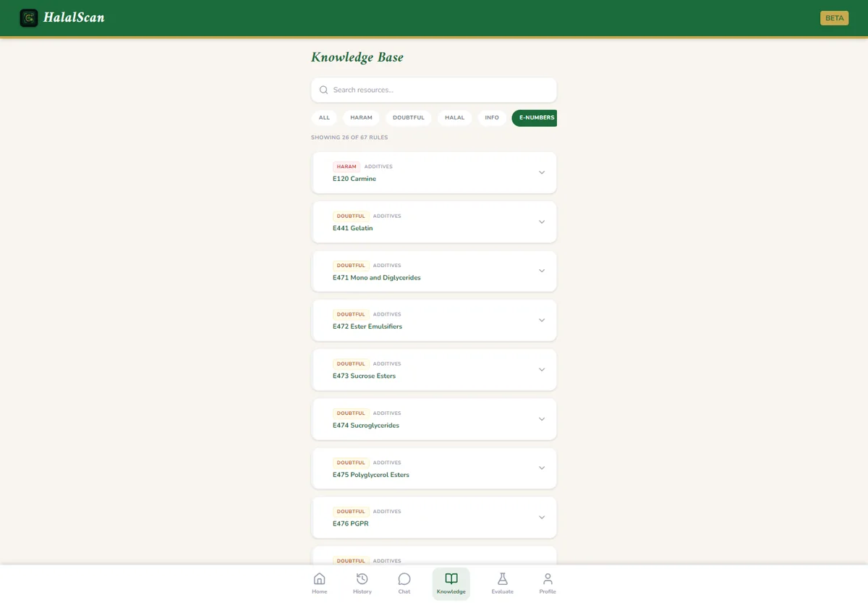
Task: Select the ALL filter chip
Action: pyautogui.click(x=324, y=118)
